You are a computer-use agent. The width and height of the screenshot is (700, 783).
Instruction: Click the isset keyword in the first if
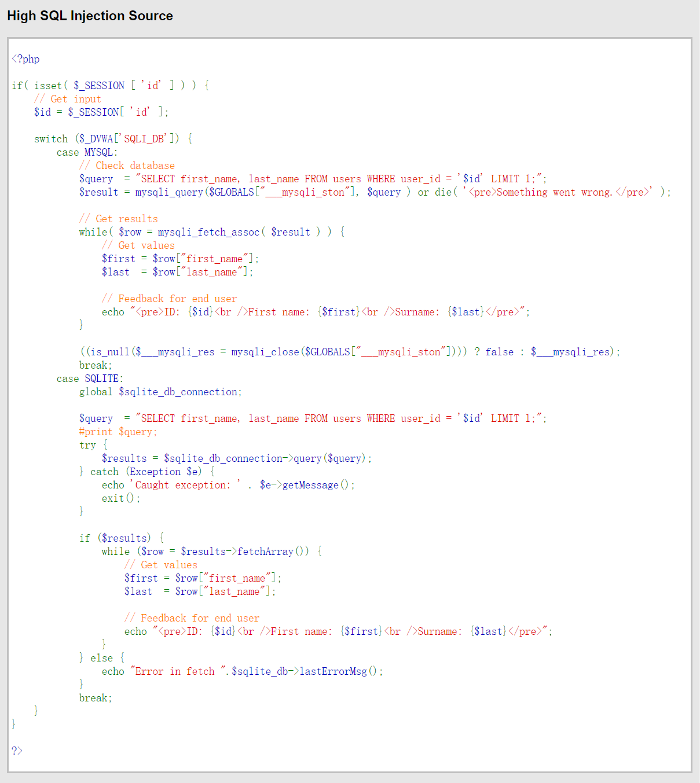47,86
